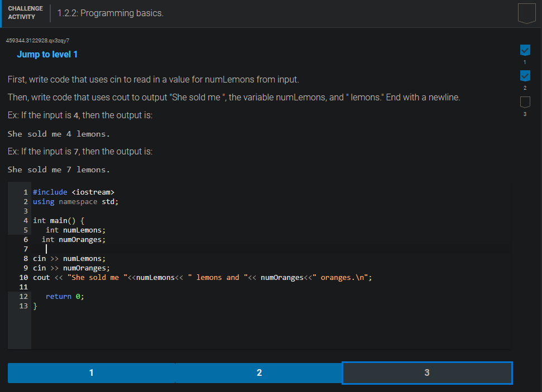Image resolution: width=542 pixels, height=392 pixels.
Task: Select completed level 2 checkmark indicator
Action: coord(525,76)
